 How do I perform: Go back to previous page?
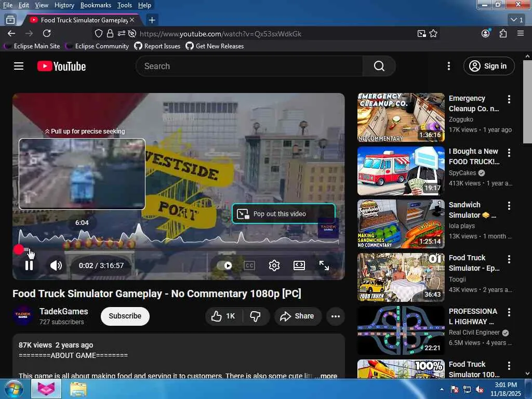coord(11,33)
